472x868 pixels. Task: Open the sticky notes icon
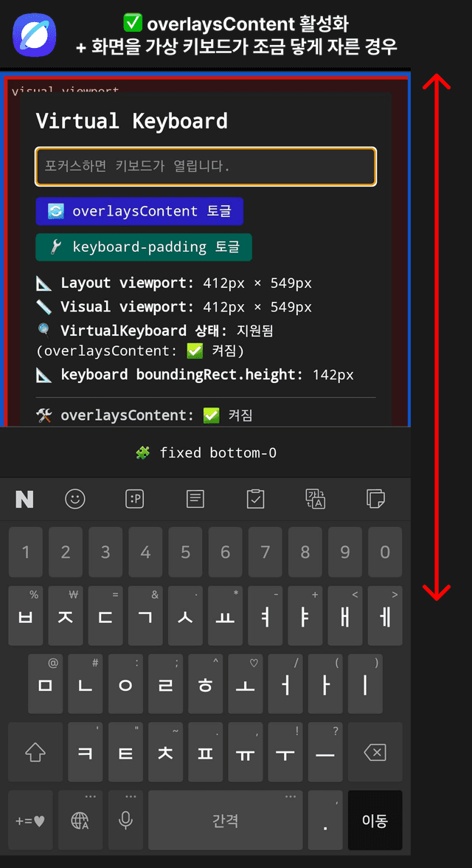click(x=375, y=499)
